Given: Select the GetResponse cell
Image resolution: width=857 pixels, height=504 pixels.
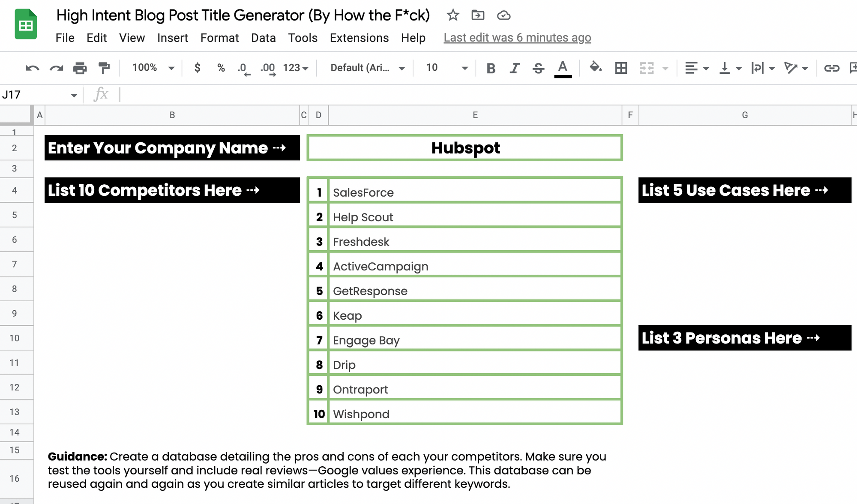Looking at the screenshot, I should [x=475, y=289].
